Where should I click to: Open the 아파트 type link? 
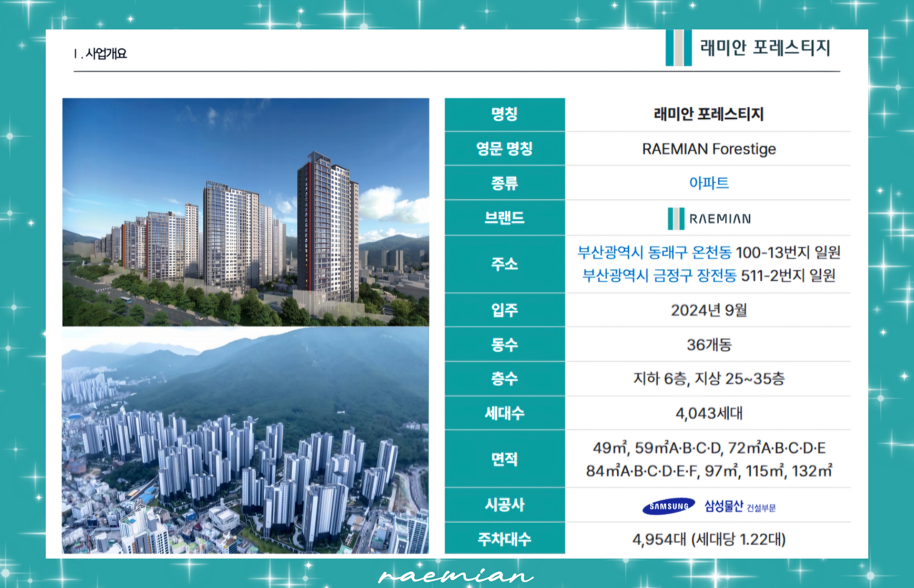pyautogui.click(x=709, y=183)
